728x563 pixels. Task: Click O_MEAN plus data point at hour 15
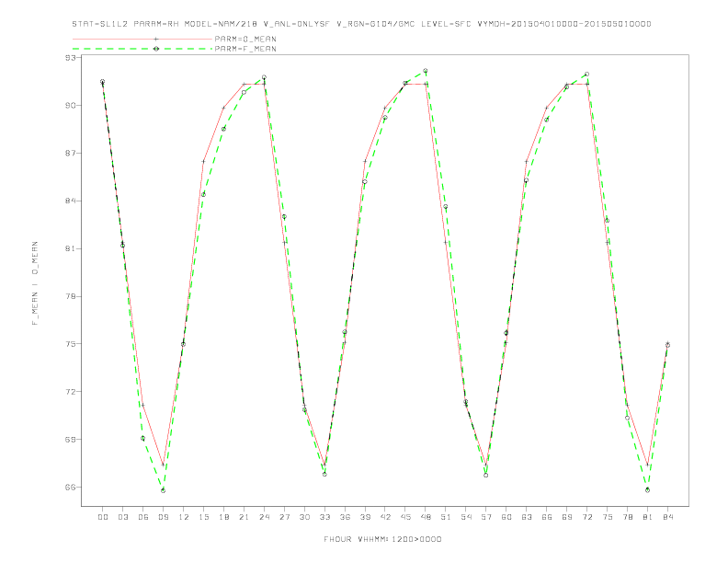203,162
